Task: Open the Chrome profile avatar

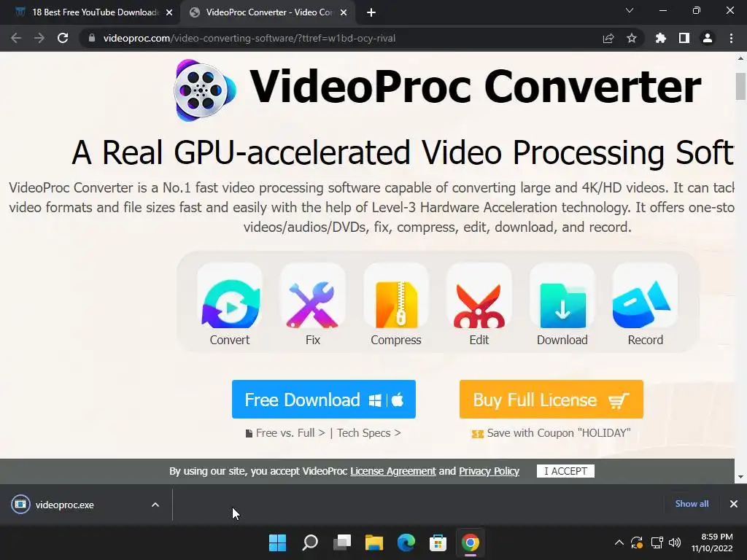Action: pos(708,38)
